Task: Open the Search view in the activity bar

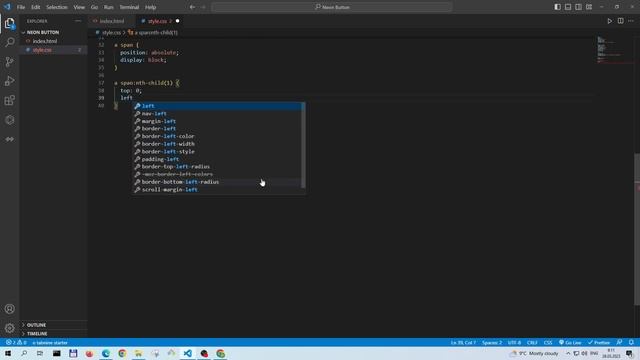Action: tap(10, 42)
